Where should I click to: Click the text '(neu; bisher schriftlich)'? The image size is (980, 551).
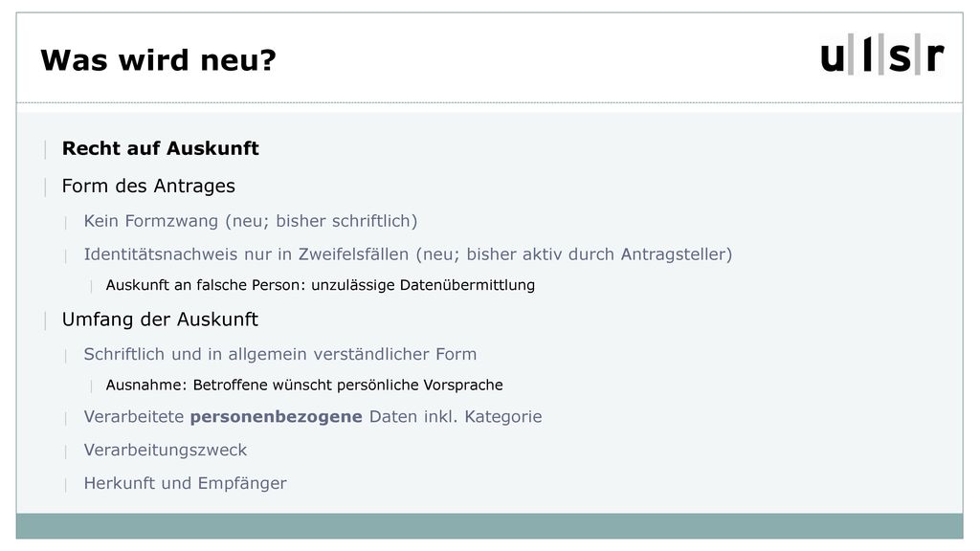[x=322, y=221]
